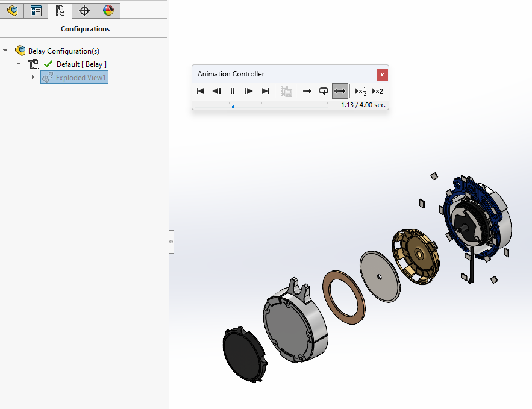Select the Default [ Belay ] configuration
This screenshot has width=532, height=409.
81,64
